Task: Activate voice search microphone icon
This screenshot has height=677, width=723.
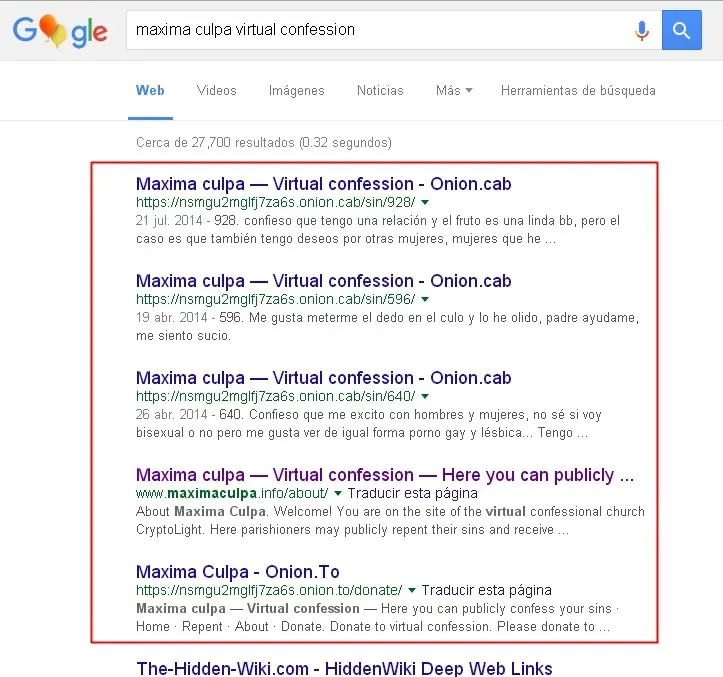Action: pos(641,30)
